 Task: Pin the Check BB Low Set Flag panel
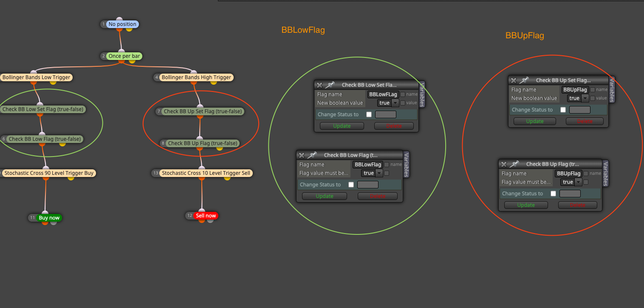(x=330, y=85)
